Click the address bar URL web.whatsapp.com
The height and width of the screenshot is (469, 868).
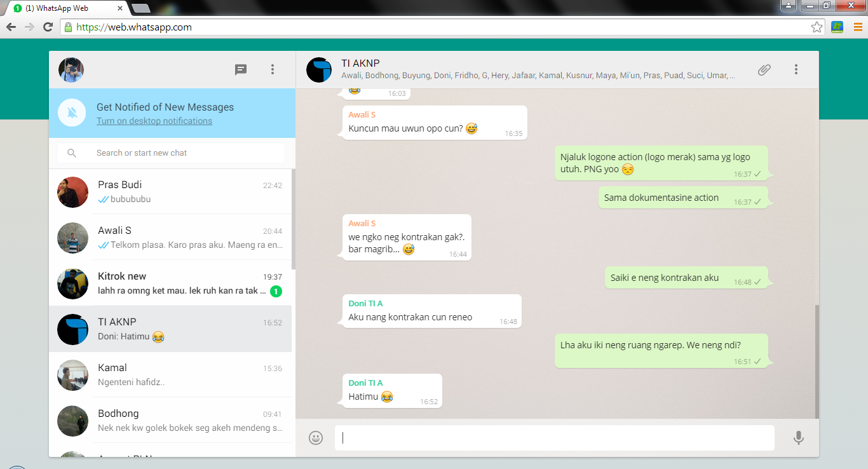[x=134, y=27]
